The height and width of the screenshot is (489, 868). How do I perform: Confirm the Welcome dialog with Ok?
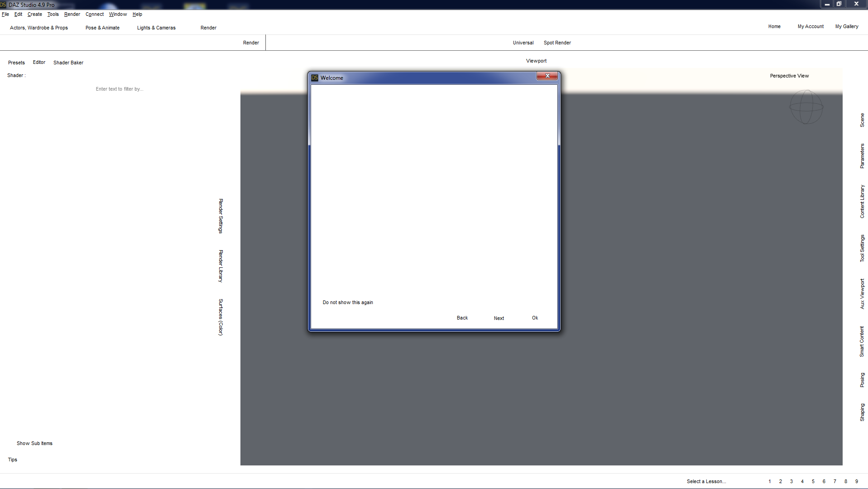(535, 318)
